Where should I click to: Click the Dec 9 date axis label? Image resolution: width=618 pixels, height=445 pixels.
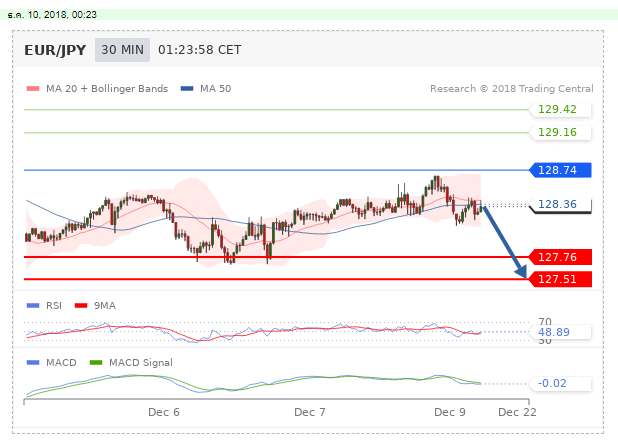click(450, 412)
